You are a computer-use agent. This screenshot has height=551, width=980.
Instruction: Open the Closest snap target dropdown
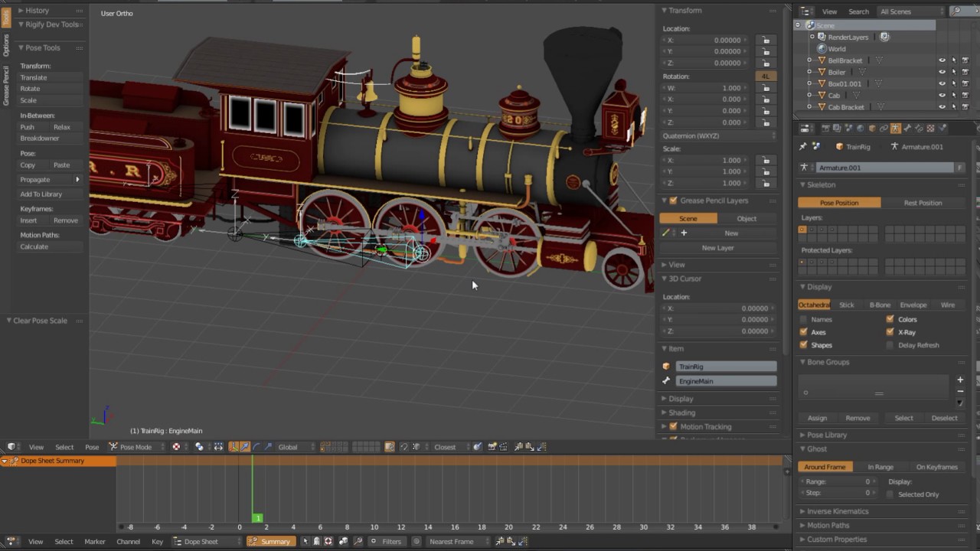click(450, 447)
